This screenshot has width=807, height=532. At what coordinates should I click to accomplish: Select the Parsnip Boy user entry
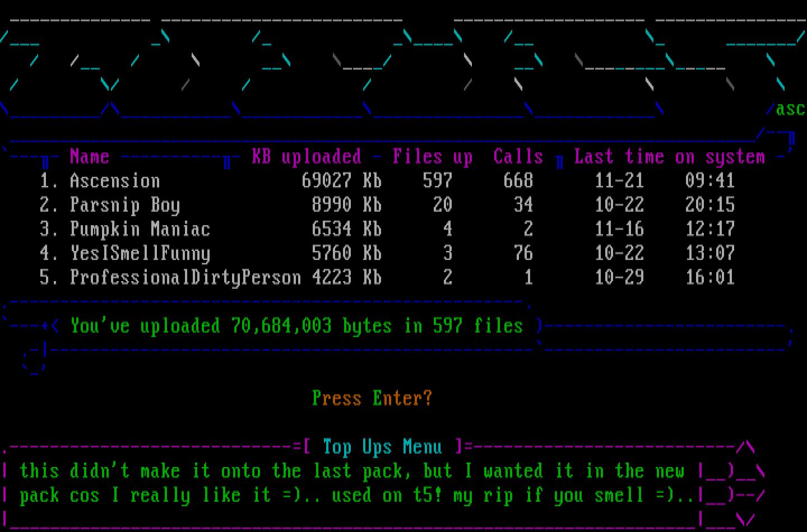tap(124, 205)
